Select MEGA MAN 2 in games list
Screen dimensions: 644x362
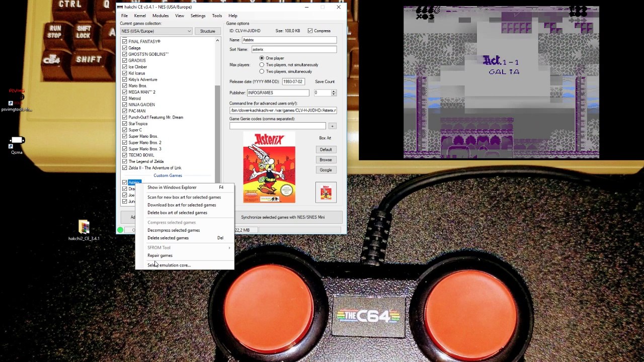coord(141,92)
